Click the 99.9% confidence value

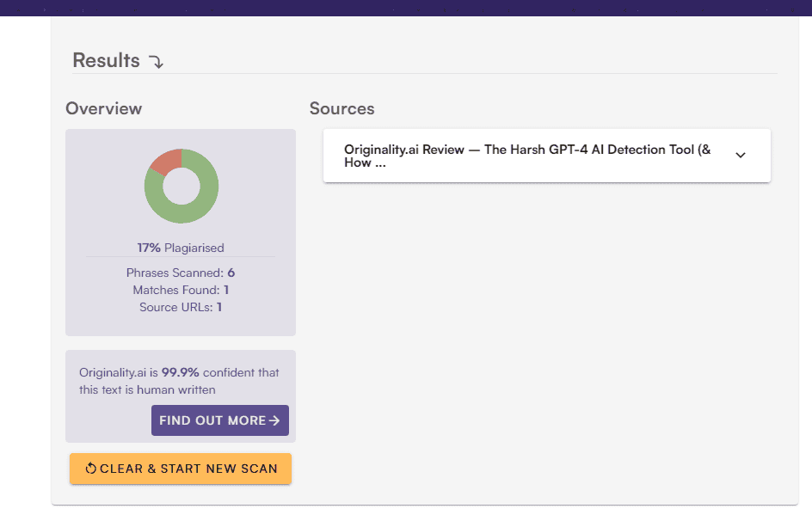click(x=181, y=372)
